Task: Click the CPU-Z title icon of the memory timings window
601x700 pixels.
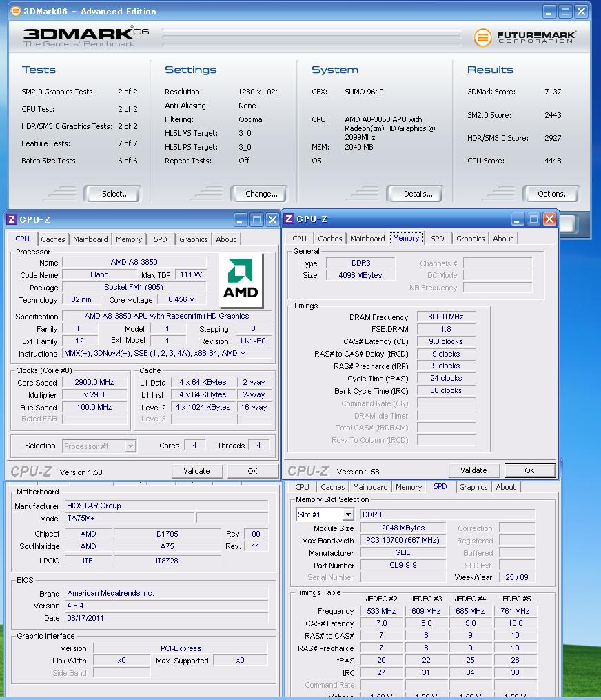Action: click(x=289, y=219)
